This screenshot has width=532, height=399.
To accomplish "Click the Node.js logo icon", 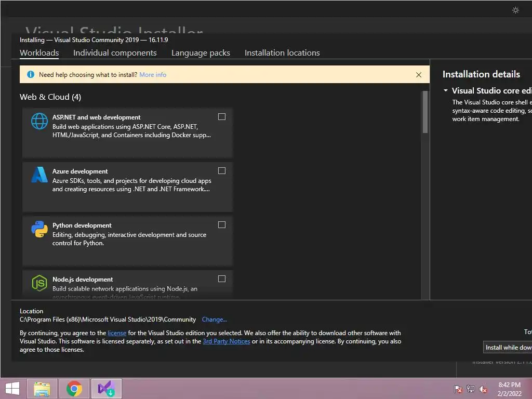I will coord(39,283).
